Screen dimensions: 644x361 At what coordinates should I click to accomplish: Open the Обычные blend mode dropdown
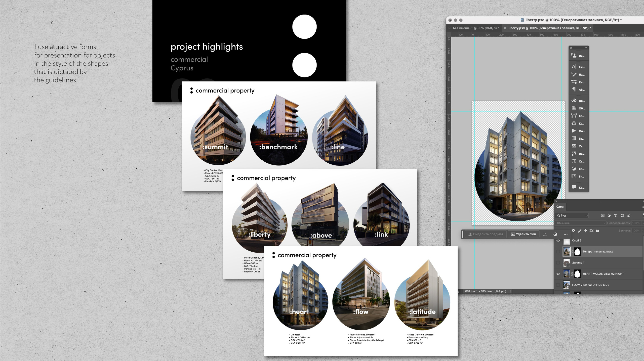click(x=580, y=223)
